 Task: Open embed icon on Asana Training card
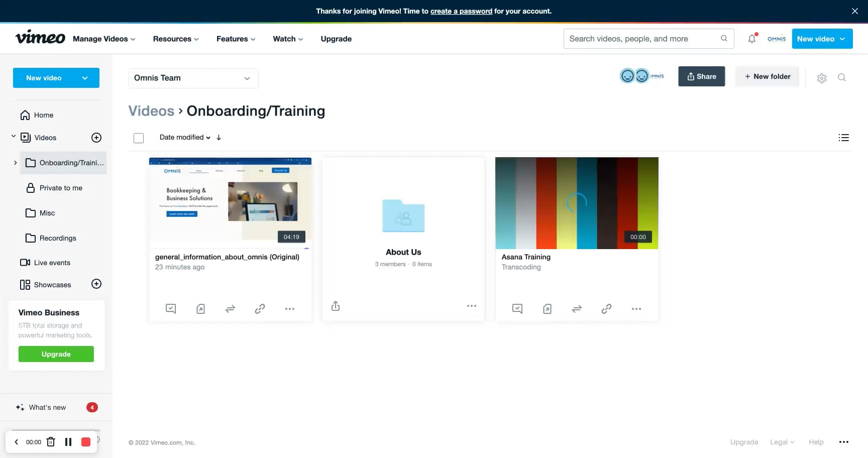[547, 309]
